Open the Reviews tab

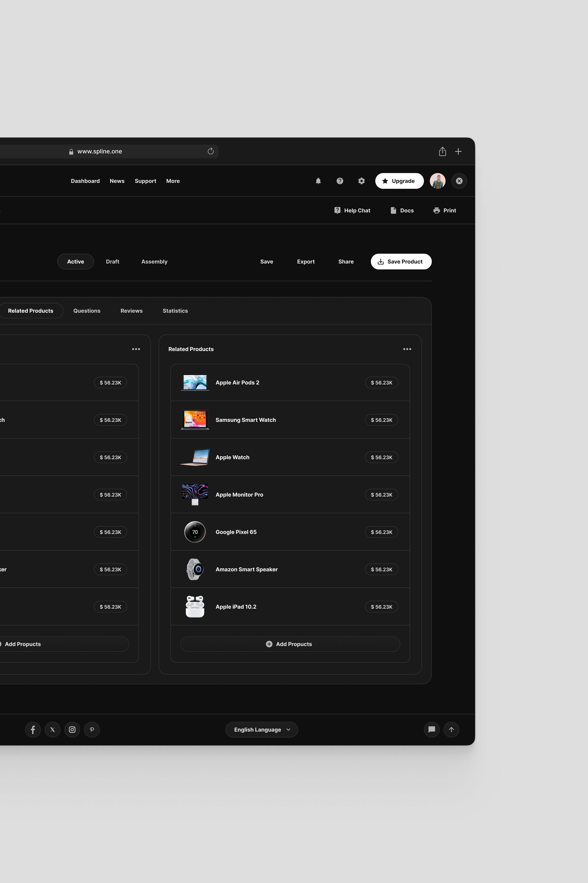click(x=131, y=311)
